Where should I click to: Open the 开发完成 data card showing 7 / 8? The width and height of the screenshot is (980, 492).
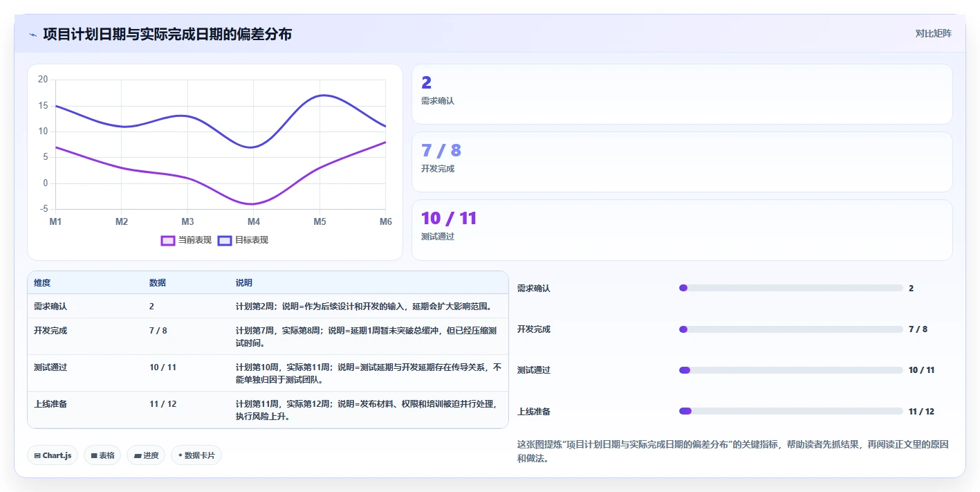(682, 162)
